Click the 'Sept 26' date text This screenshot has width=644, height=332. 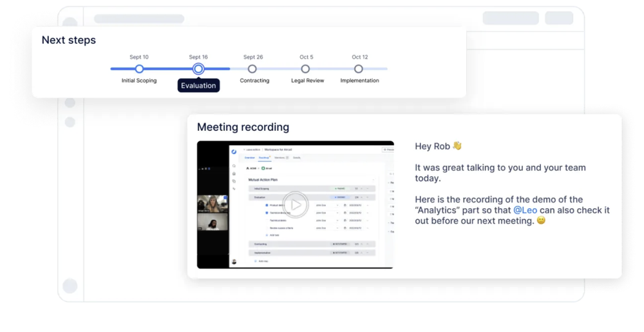[x=253, y=57]
